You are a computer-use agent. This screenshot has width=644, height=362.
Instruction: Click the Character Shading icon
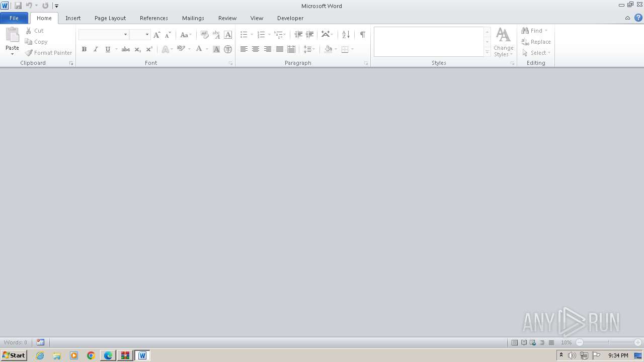point(216,49)
